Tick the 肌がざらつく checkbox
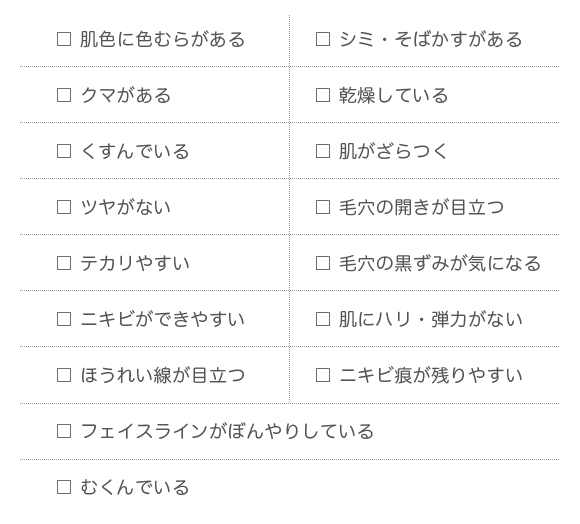The image size is (580, 524). [x=323, y=151]
